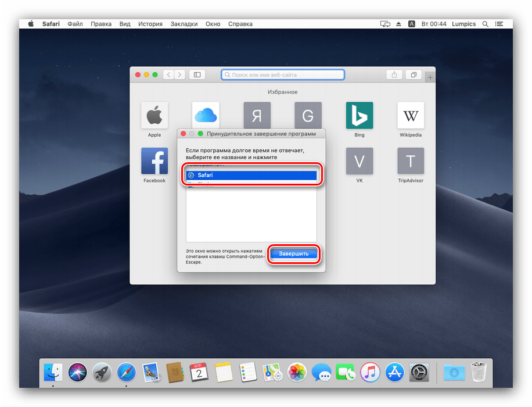Open Spotlight search magnifier in menu bar
Viewport: 532px width, 407px height.
point(487,24)
